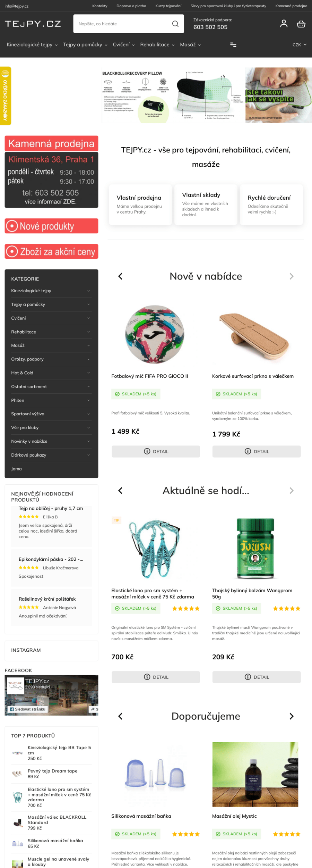Go to previous item in Nově v nabídce
This screenshot has height=868, width=312.
[120, 276]
